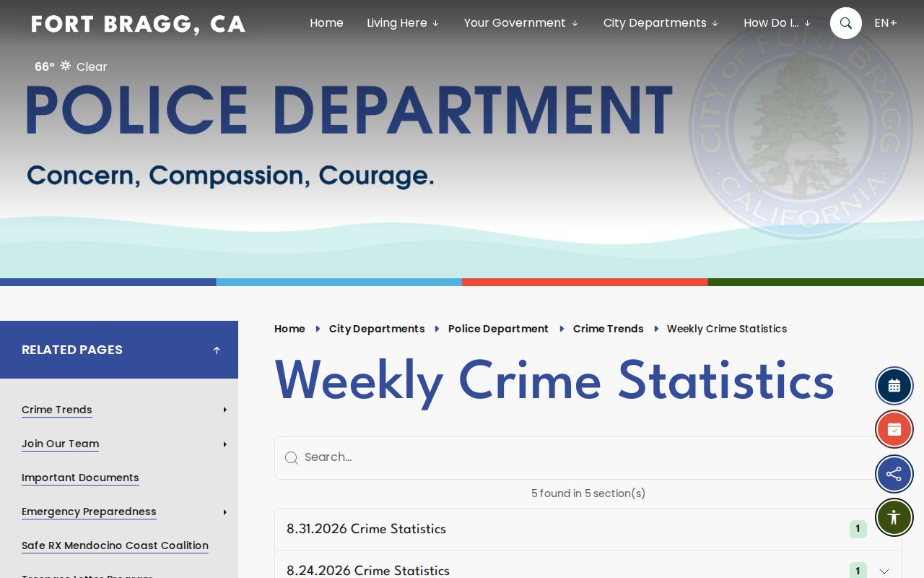Expand the 8.24.2026 Crime Statistics chevron
The width and height of the screenshot is (924, 578).
[884, 571]
